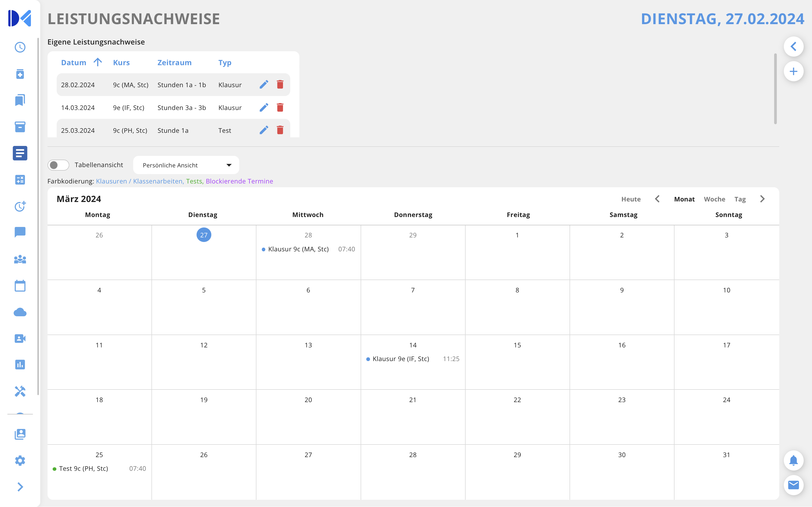Click the Heute button
812x507 pixels.
point(631,199)
